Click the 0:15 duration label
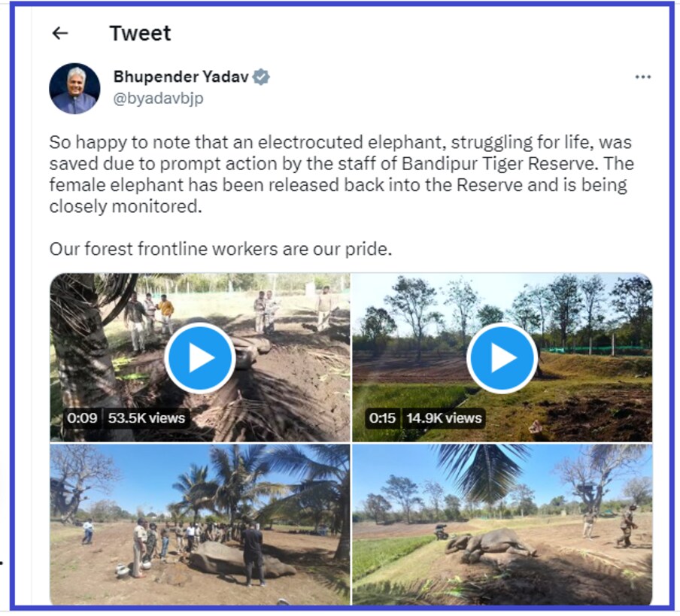 point(382,418)
